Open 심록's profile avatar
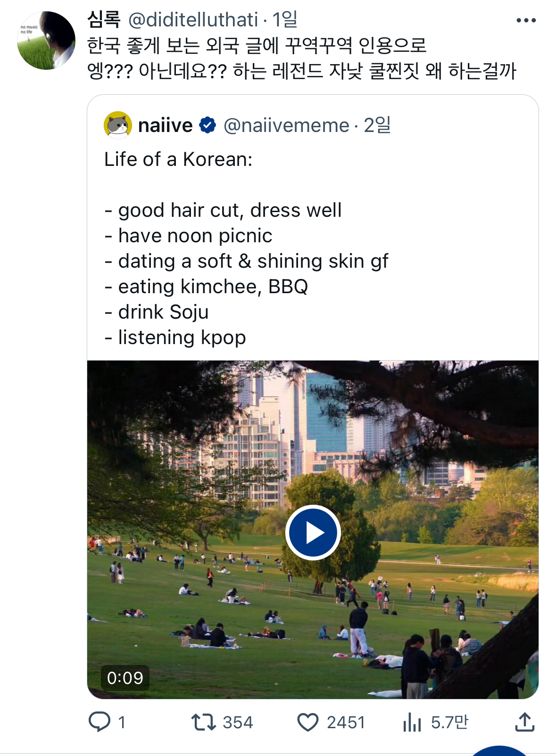The width and height of the screenshot is (556, 756). [x=46, y=41]
